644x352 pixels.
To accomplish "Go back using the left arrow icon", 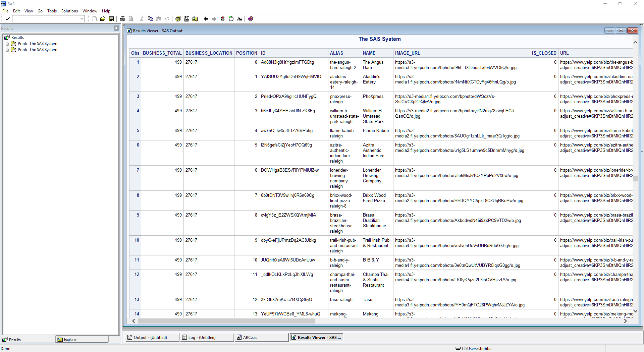I will pos(206,19).
